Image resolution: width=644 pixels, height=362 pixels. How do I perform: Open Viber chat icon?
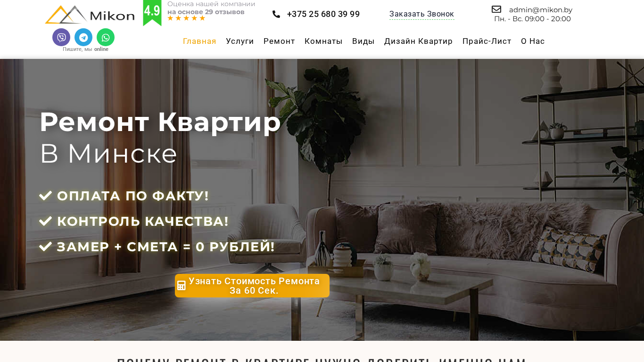61,37
